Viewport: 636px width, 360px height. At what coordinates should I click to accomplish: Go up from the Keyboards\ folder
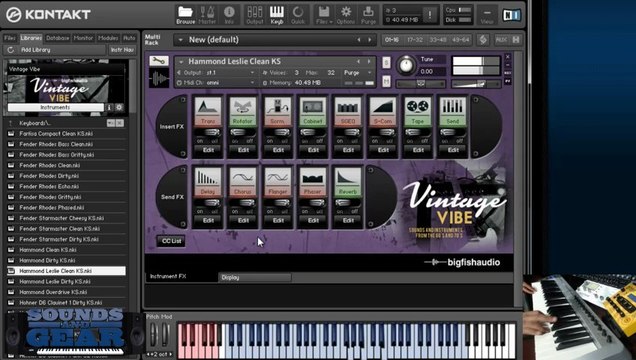(x=11, y=123)
